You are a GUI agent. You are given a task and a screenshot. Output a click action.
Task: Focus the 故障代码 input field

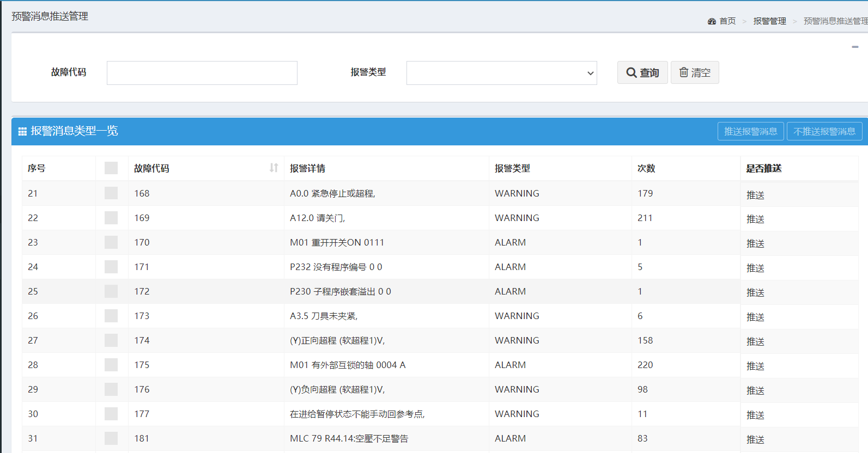click(202, 73)
